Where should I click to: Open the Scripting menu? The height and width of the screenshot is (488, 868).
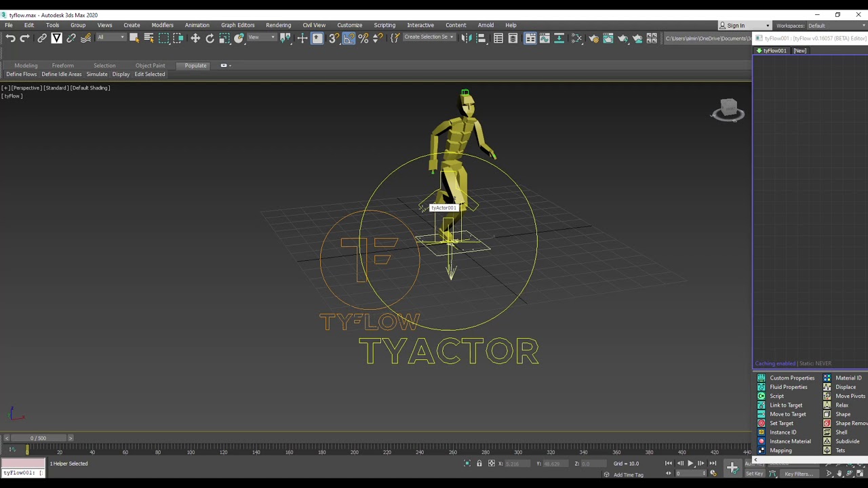point(384,25)
